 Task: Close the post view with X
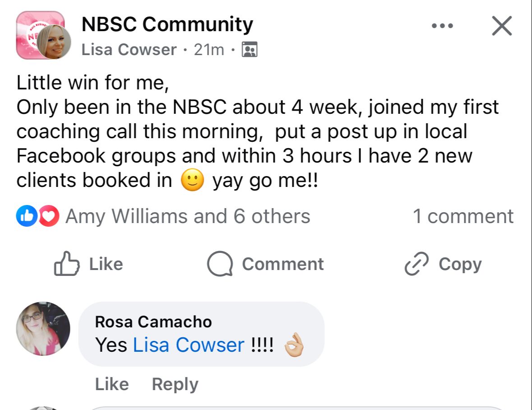pyautogui.click(x=501, y=26)
